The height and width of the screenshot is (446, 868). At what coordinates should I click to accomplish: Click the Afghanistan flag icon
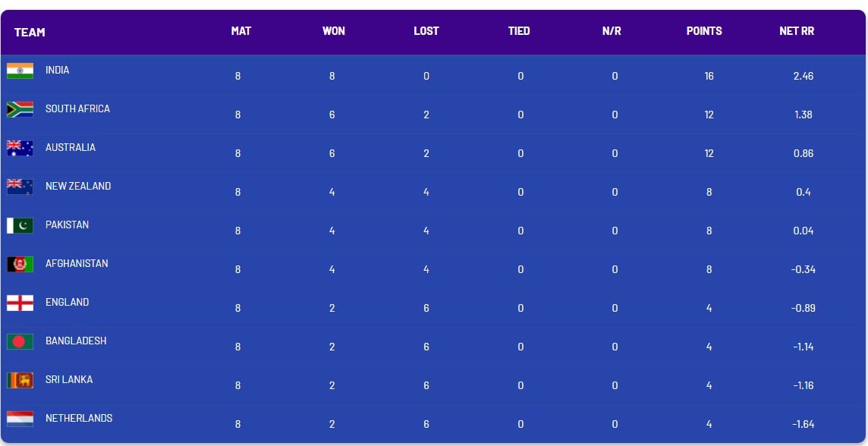(x=20, y=264)
